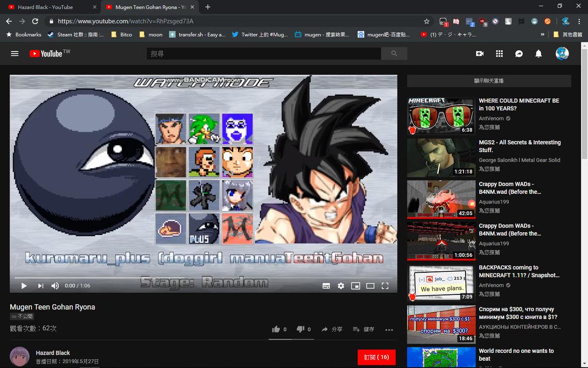Open a new browser tab
Screen dimensions: 588x368
point(208,7)
